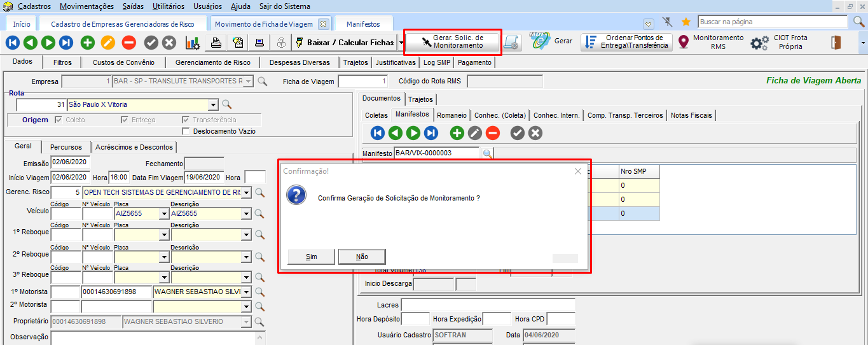Add a manifesto with the Manifestos panel plus icon

click(x=457, y=133)
